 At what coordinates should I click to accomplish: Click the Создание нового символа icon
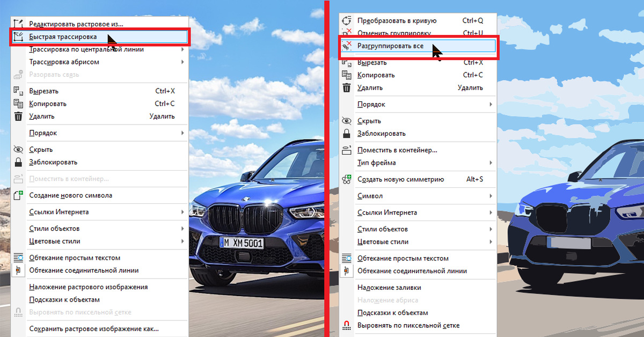coord(19,195)
